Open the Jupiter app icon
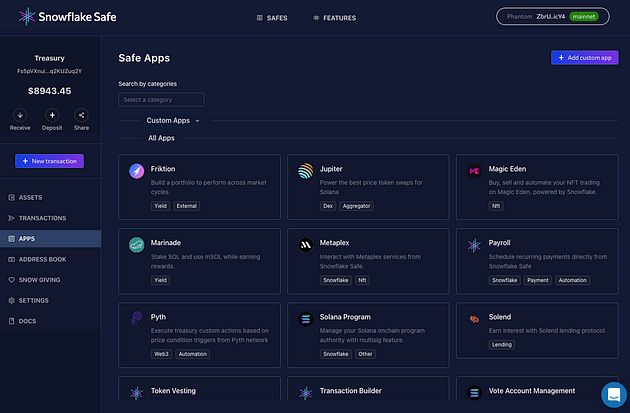The image size is (630, 413). pyautogui.click(x=306, y=171)
